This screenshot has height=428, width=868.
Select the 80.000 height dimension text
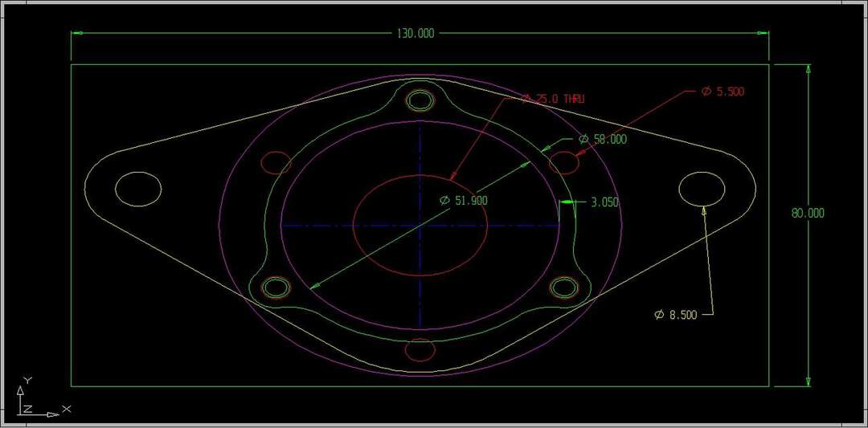pos(807,214)
